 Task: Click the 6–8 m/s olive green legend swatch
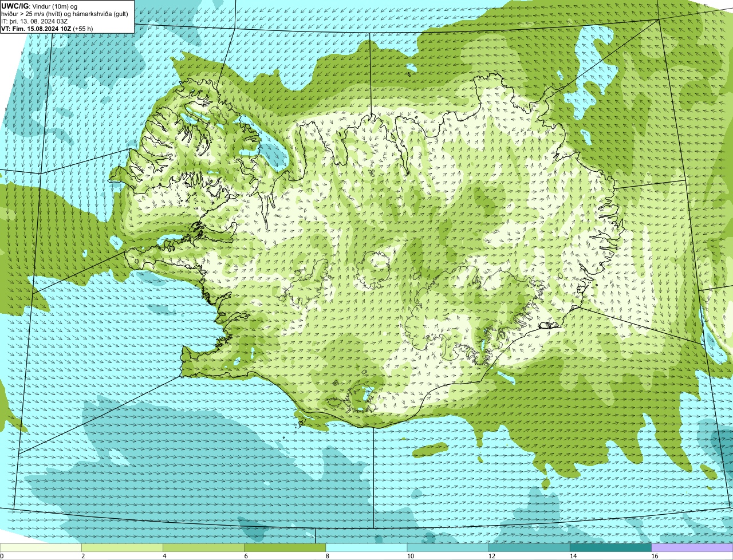[x=285, y=547]
